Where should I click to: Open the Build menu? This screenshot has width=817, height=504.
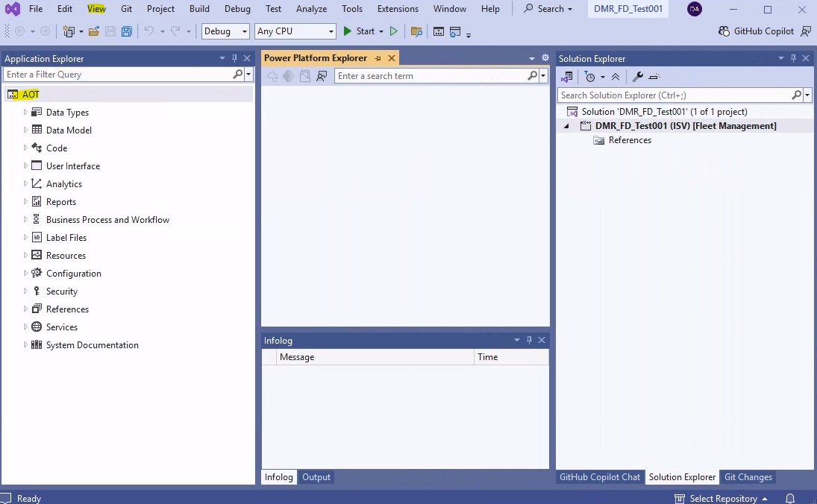point(199,9)
